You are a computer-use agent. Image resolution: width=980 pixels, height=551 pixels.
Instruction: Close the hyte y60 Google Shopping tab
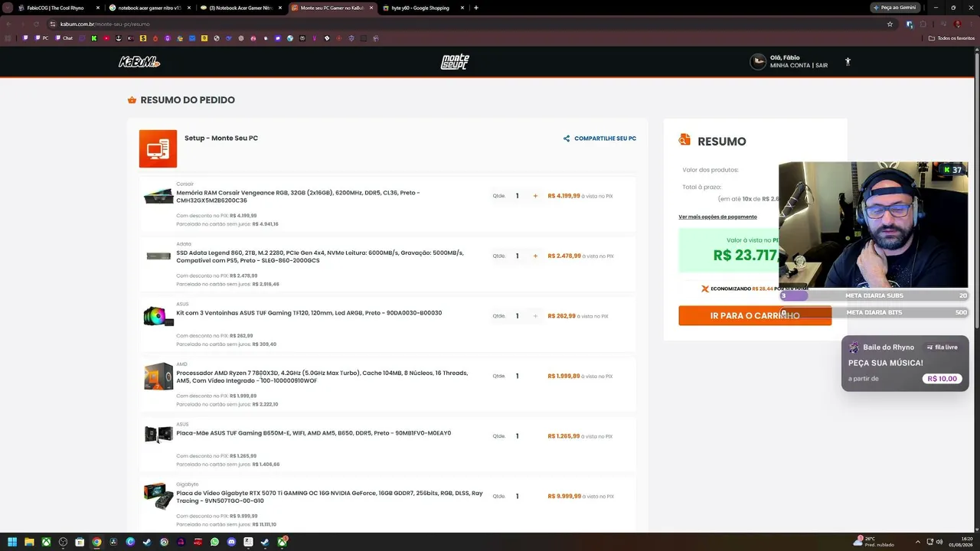pos(462,8)
